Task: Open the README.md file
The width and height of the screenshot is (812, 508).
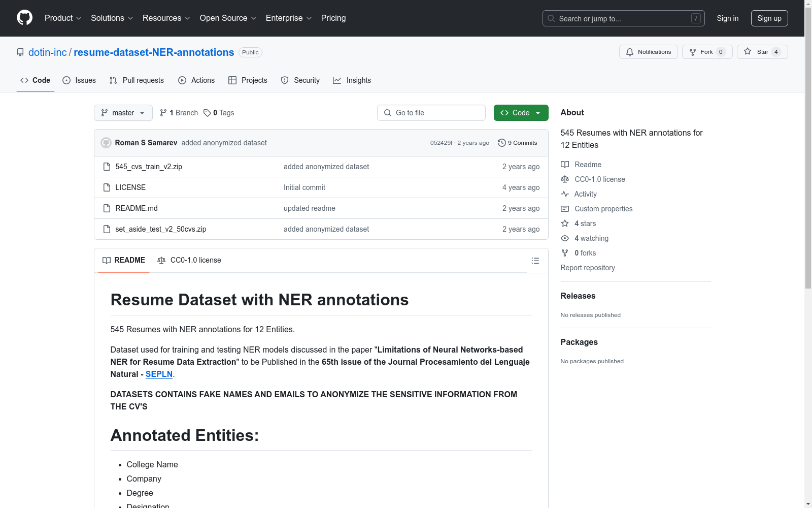Action: click(137, 208)
